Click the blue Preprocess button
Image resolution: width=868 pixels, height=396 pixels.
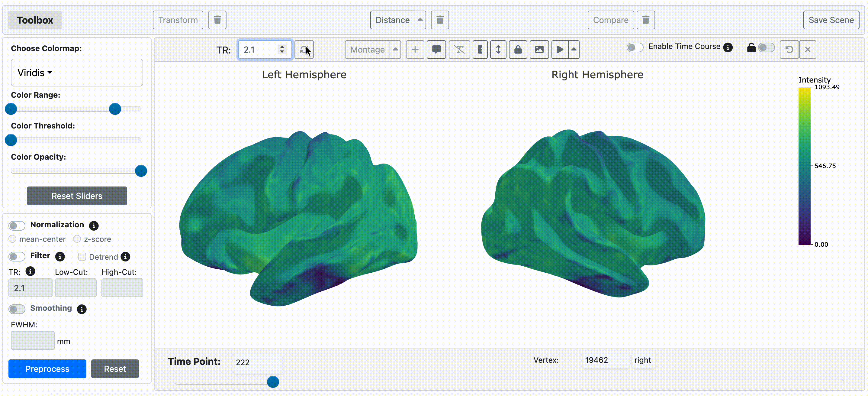pyautogui.click(x=47, y=369)
